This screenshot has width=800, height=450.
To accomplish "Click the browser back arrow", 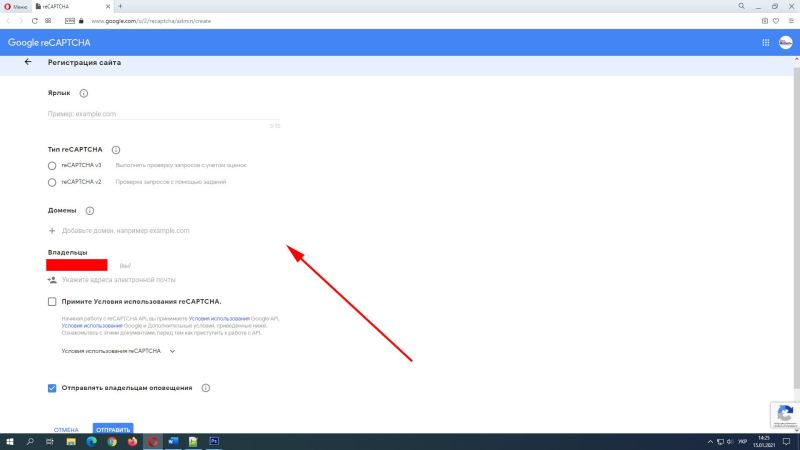I will point(8,21).
